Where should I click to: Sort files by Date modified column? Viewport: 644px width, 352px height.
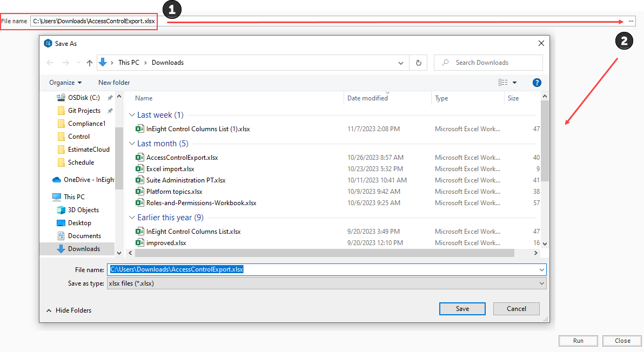point(367,98)
